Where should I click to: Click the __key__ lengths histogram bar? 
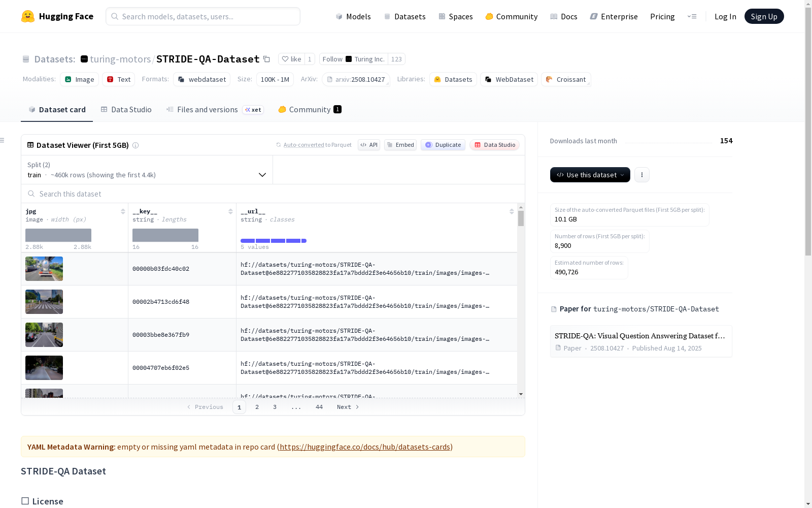(165, 235)
